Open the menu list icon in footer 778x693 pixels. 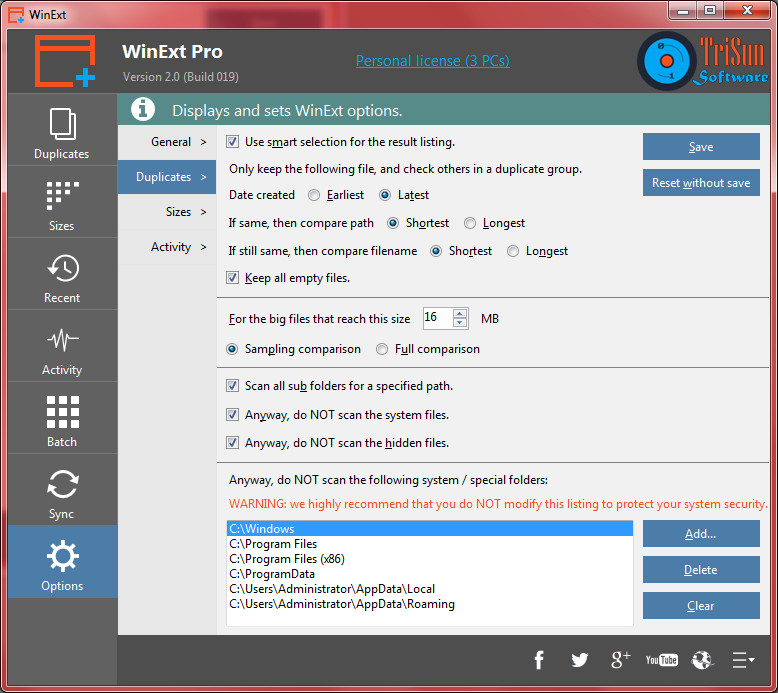743,660
